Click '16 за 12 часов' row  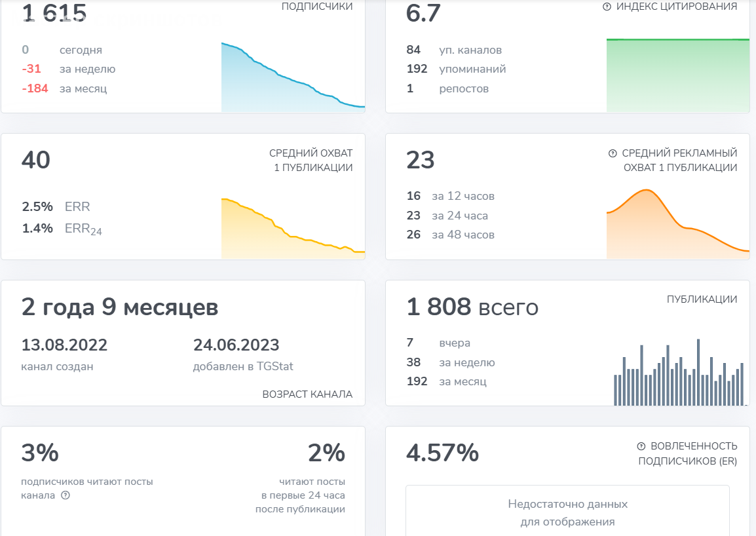pyautogui.click(x=450, y=196)
